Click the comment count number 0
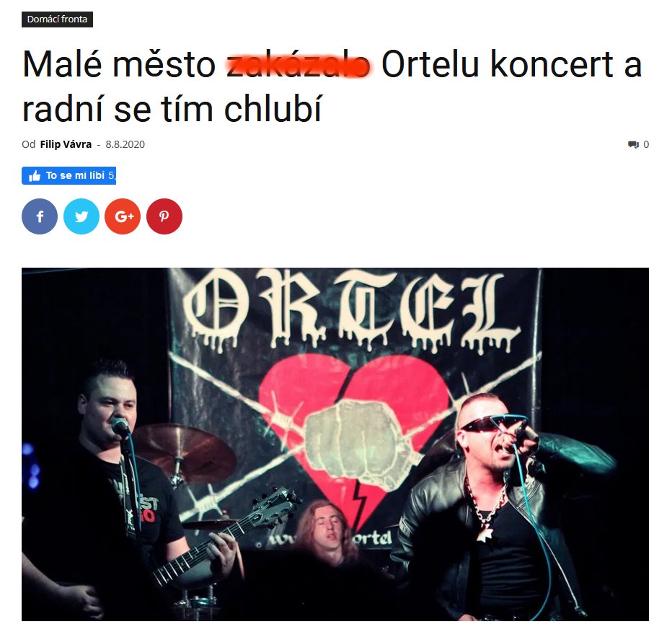The image size is (672, 632). click(x=646, y=144)
